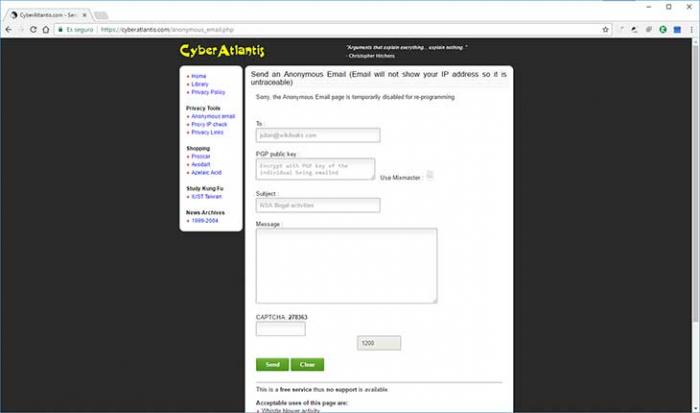Open the Privacy Policy link
Image resolution: width=700 pixels, height=413 pixels.
point(208,92)
